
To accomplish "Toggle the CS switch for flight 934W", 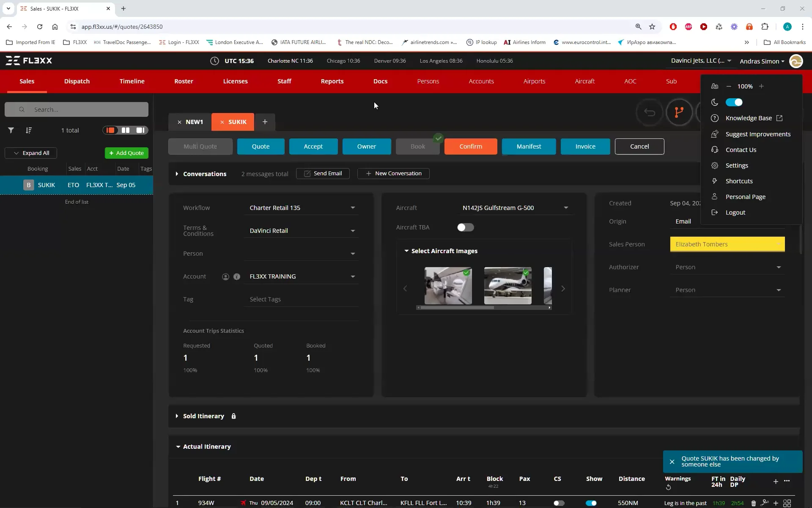I will [559, 503].
